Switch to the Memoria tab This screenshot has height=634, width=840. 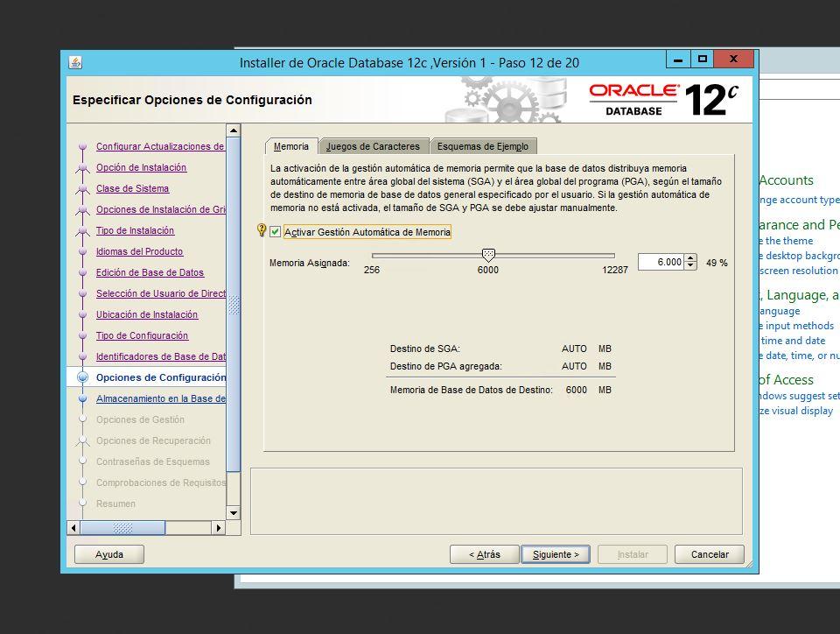(x=290, y=146)
